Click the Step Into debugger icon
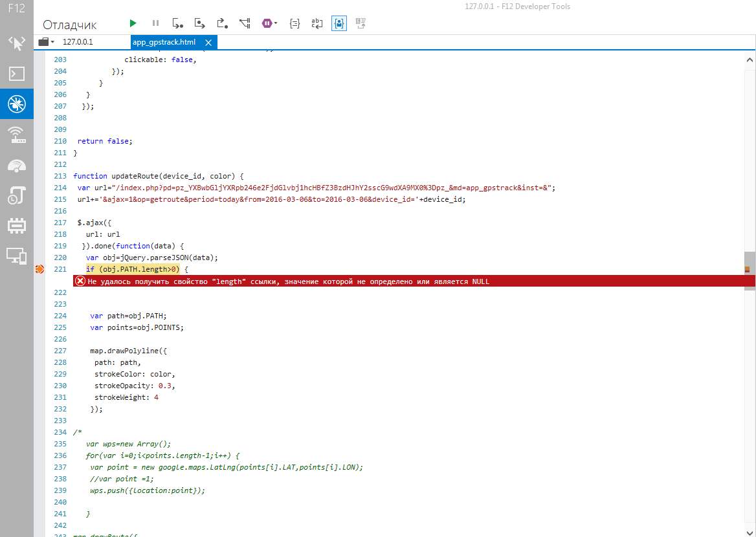 click(x=178, y=23)
